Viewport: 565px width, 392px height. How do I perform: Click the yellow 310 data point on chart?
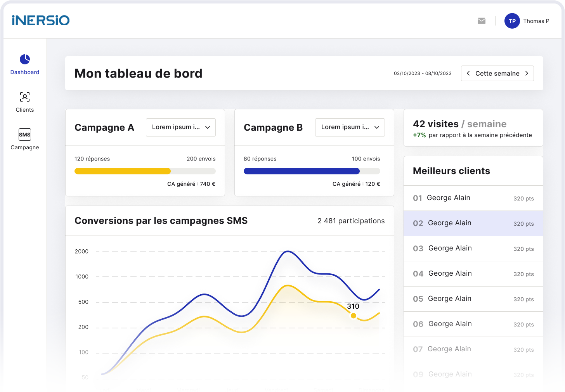(x=353, y=316)
